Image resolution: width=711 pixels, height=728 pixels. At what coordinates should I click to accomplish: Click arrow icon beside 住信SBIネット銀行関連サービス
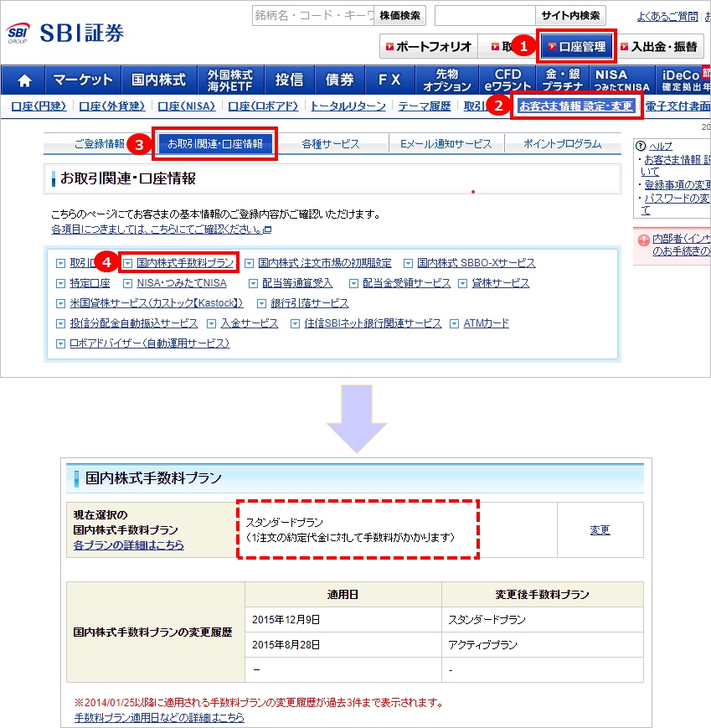(x=295, y=323)
